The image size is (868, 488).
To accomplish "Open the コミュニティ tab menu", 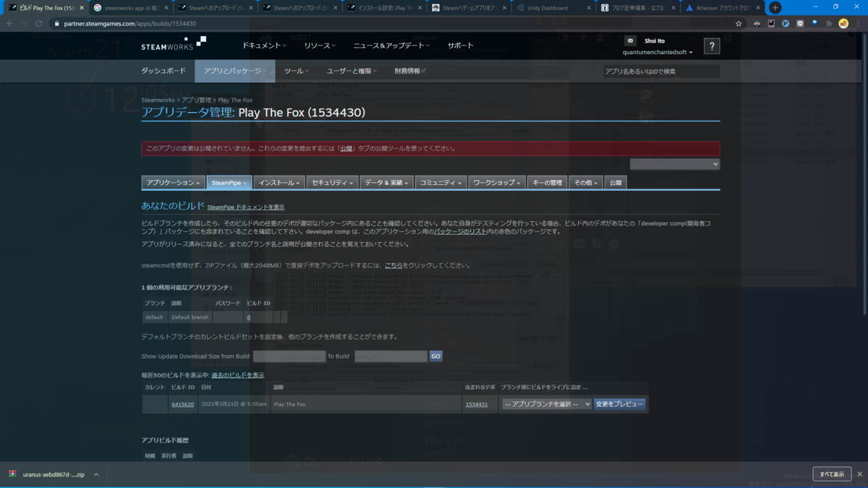I will [x=441, y=183].
